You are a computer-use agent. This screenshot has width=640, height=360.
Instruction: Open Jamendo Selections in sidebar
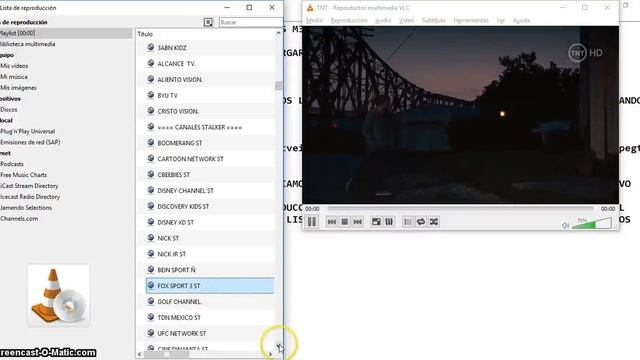click(26, 208)
